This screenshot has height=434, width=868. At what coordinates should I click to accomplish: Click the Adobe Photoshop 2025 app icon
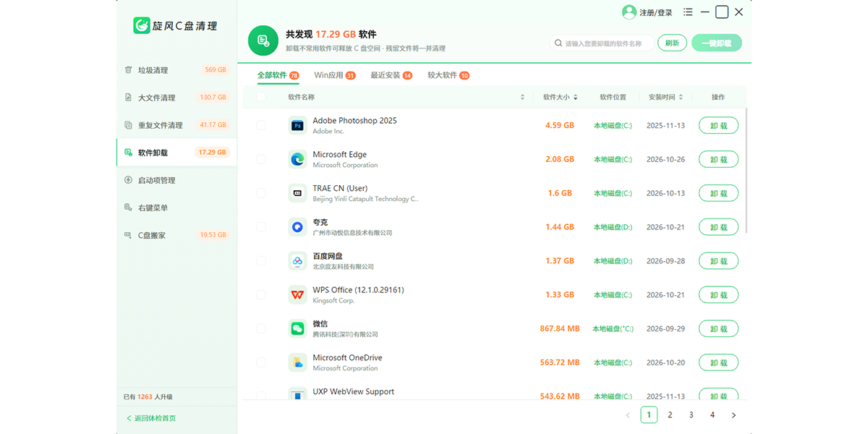point(297,126)
